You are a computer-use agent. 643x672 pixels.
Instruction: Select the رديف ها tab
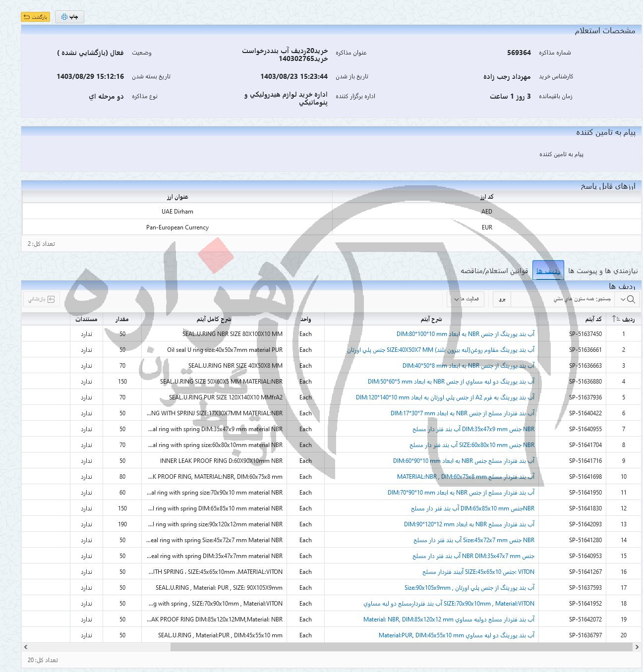[548, 271]
